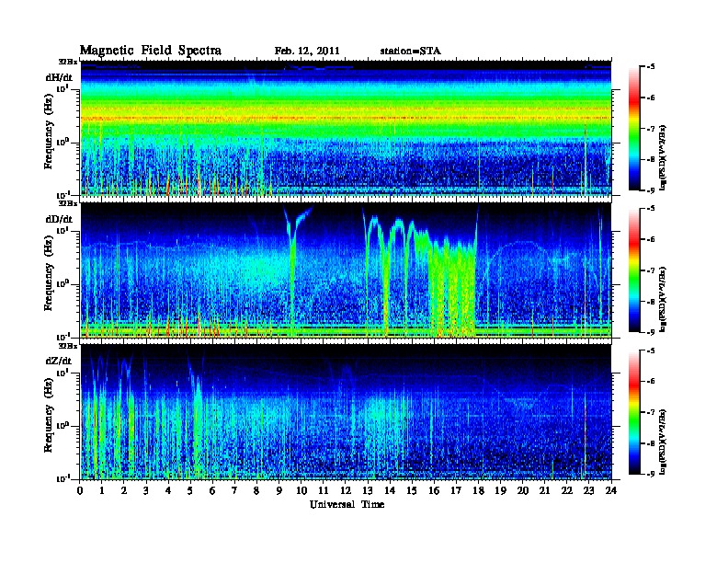Click the hour 9 tick label
This screenshot has width=728, height=563.
(279, 490)
